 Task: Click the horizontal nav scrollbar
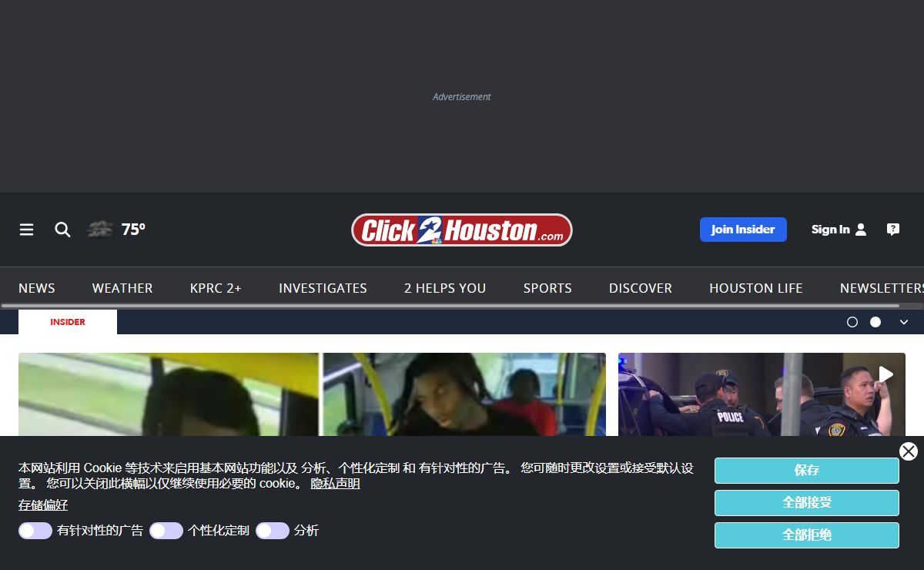[450, 306]
